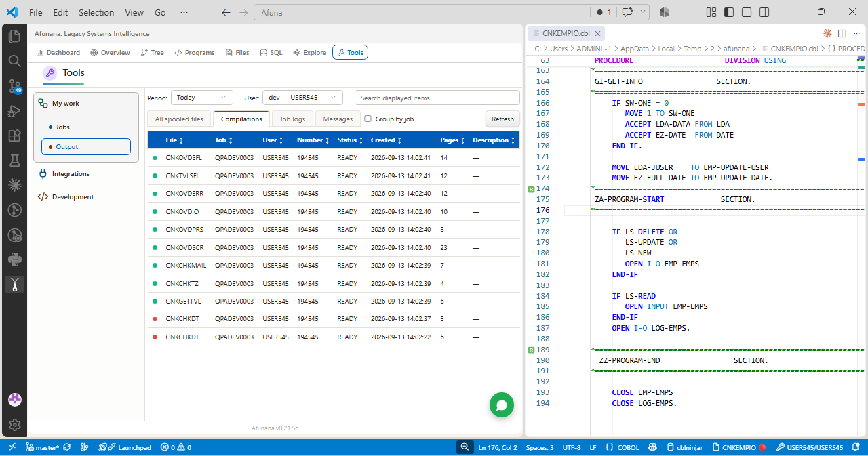Synchronize changes in status bar

(66, 447)
